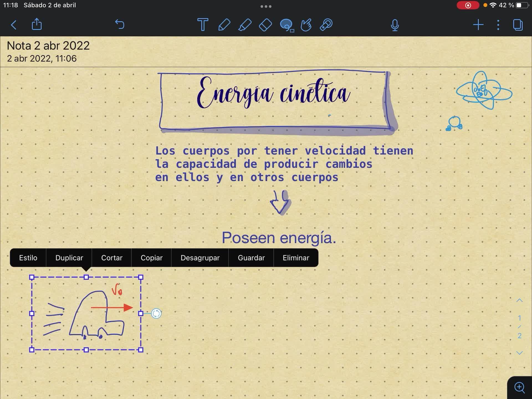Select the Text tool
The width and height of the screenshot is (532, 399).
coord(203,25)
